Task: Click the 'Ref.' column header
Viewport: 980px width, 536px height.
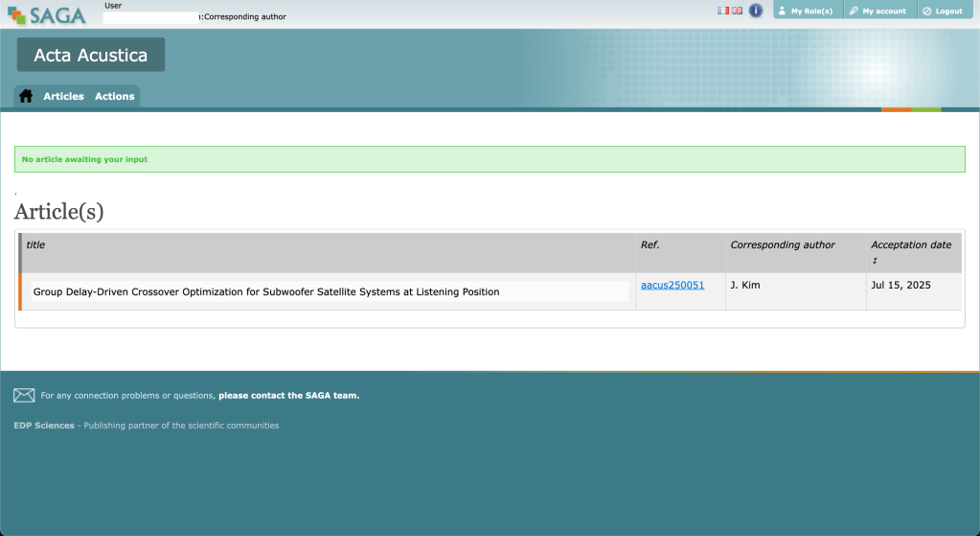Action: 650,245
